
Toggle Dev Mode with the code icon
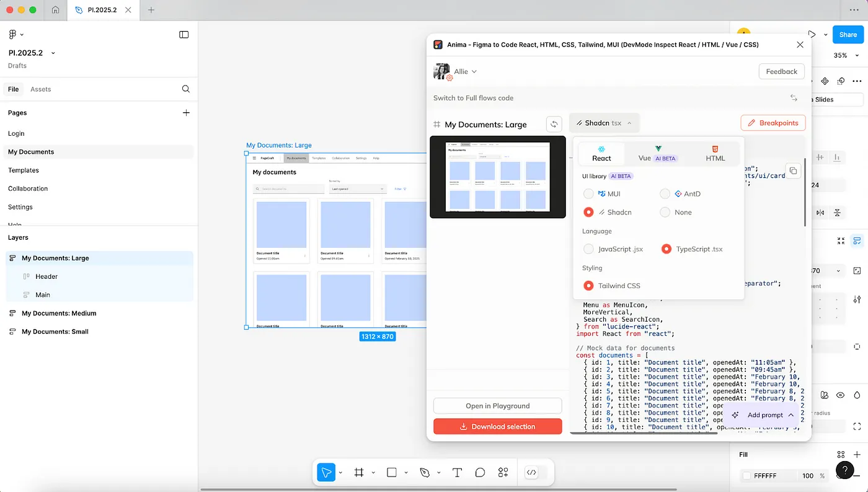[531, 472]
